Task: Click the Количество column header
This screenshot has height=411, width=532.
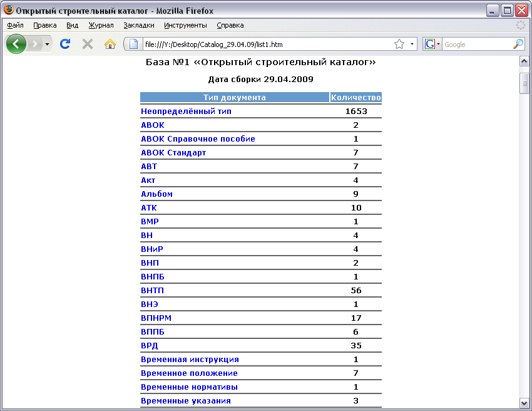Action: 356,98
